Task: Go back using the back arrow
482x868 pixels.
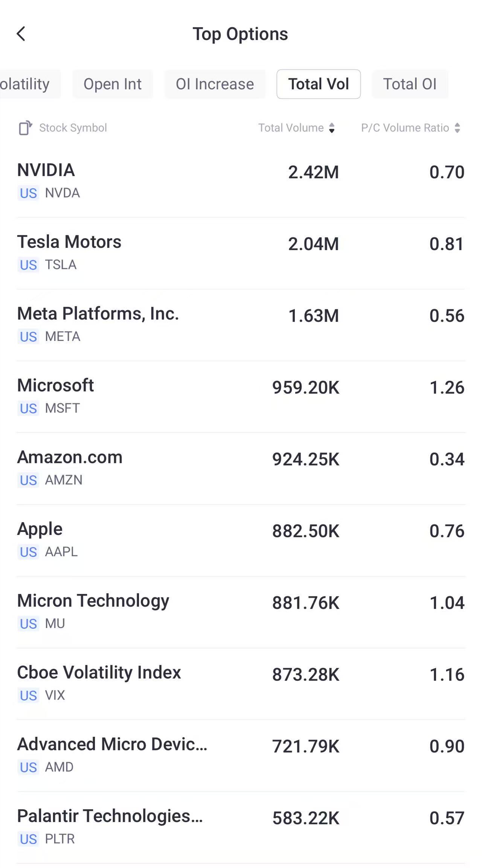Action: pos(21,34)
